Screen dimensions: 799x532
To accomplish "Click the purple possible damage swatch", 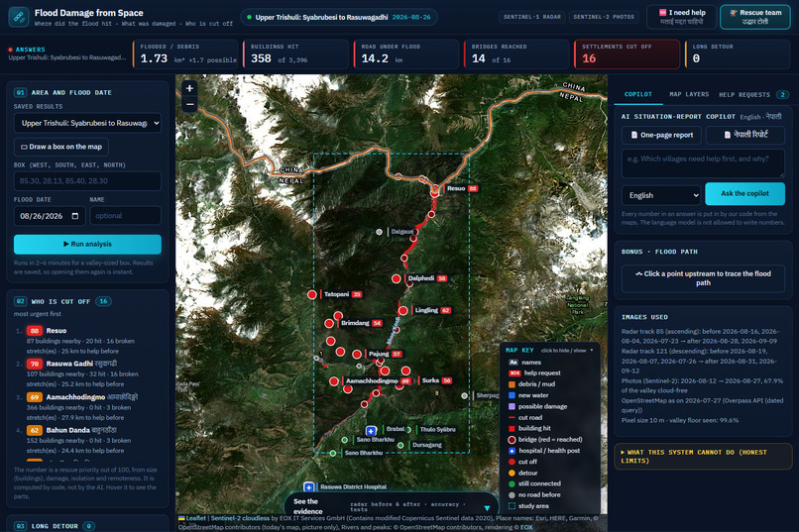I will [x=512, y=407].
